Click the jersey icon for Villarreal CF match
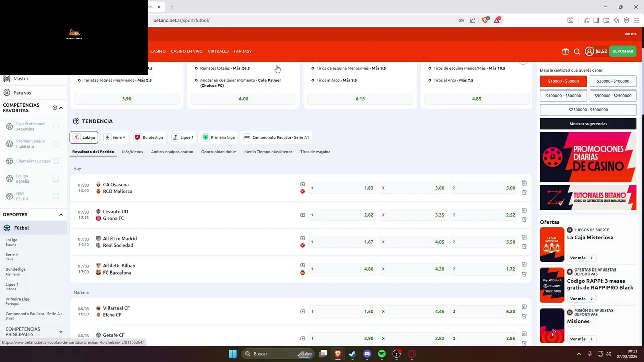Screen dimensions: 644x362 524,316
